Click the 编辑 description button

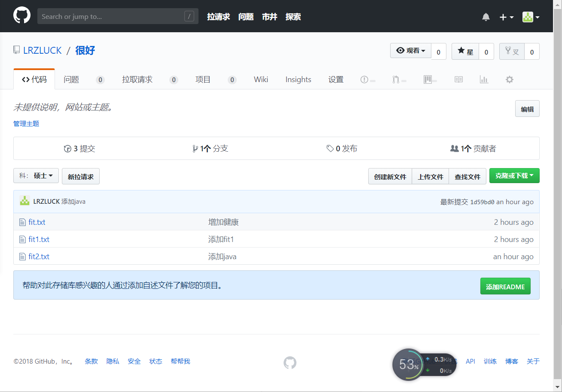pos(527,109)
